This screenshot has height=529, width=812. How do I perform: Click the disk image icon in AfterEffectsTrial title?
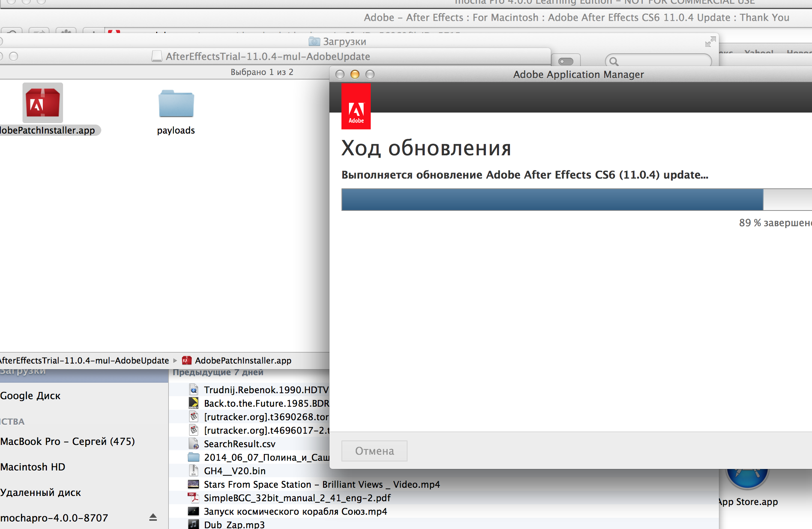(157, 56)
